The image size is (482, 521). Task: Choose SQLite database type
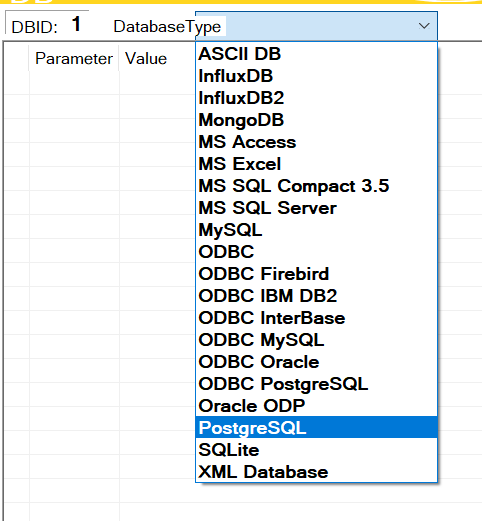click(316, 450)
